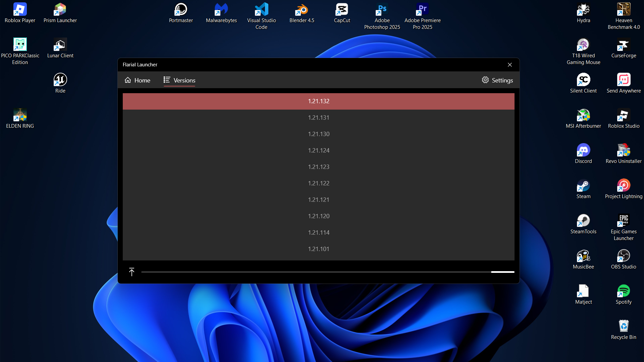Click the Blender 4.5 icon

click(302, 10)
